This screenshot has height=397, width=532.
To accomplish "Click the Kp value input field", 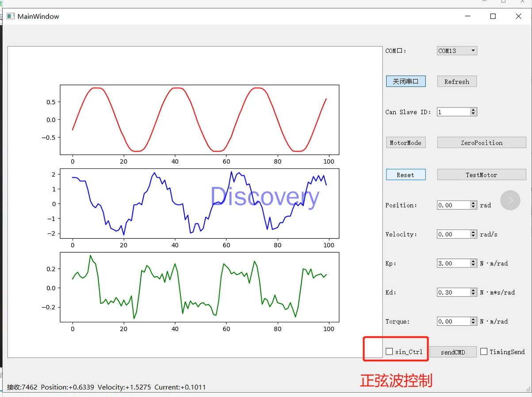I will (x=453, y=263).
